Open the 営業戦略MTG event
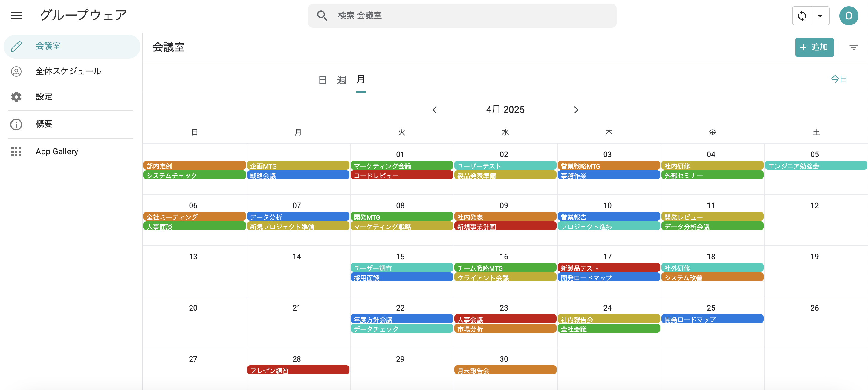Viewport: 868px width, 390px height. click(x=609, y=166)
